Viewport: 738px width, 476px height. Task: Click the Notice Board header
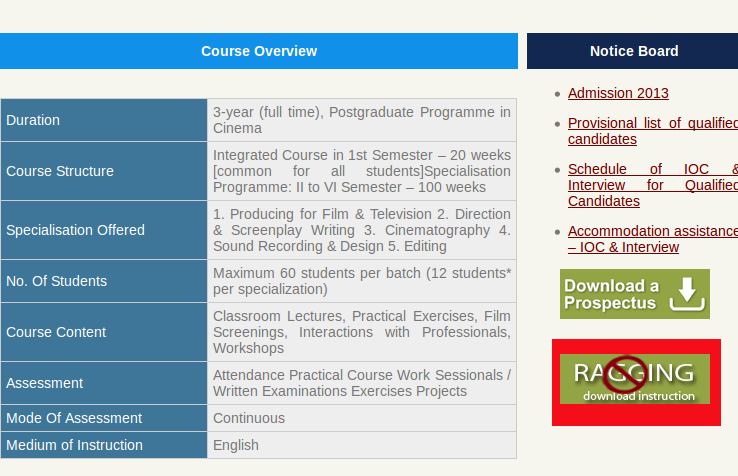(634, 51)
